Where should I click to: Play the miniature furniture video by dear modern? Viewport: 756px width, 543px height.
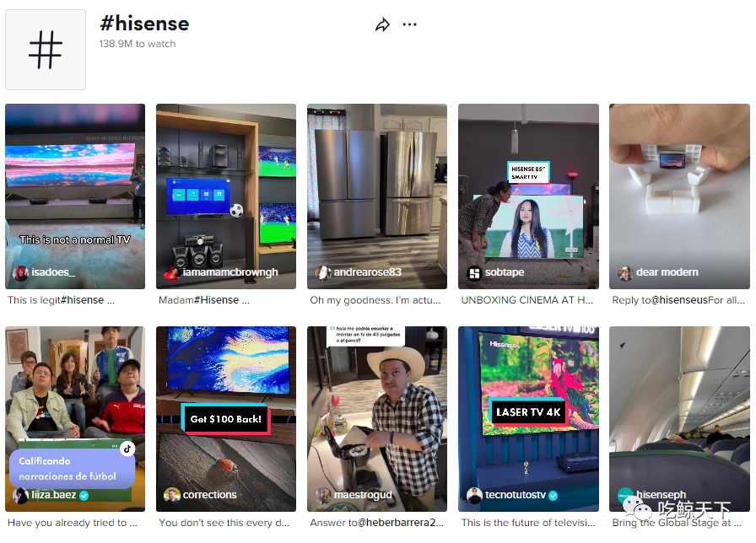[x=679, y=196]
